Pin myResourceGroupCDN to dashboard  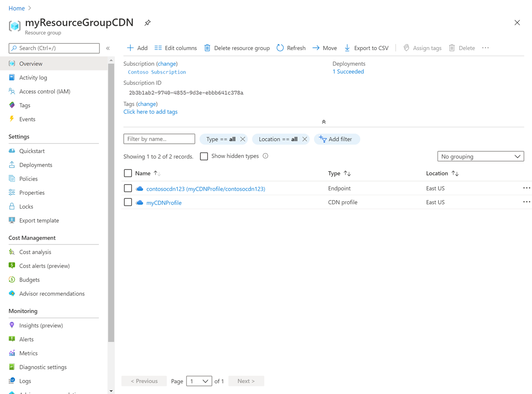coord(148,23)
